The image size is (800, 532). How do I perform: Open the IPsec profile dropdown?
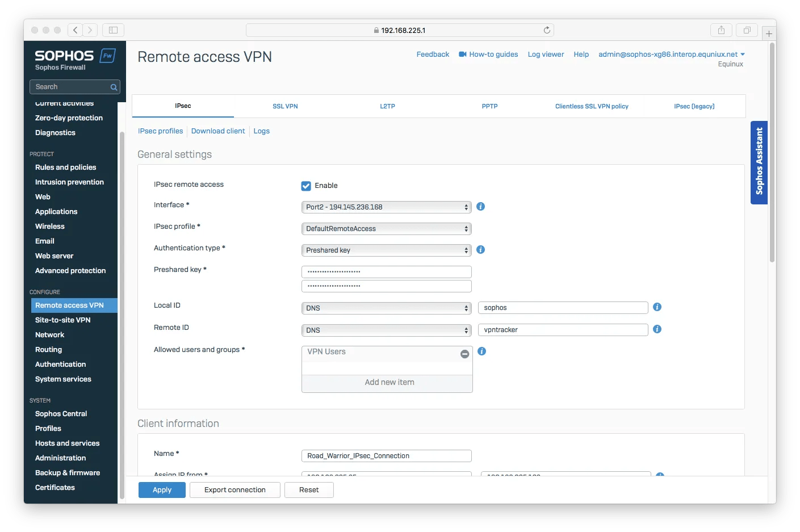[386, 228]
